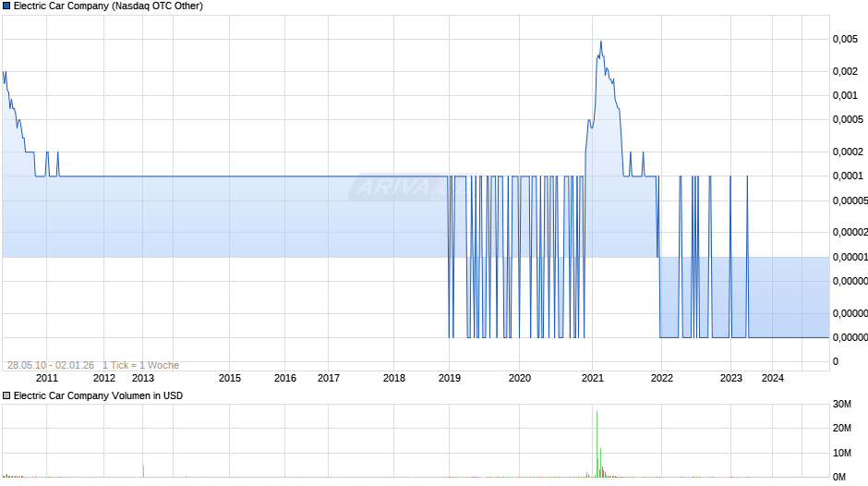
Task: Click the 2020 year label on the x-axis
Action: 520,378
